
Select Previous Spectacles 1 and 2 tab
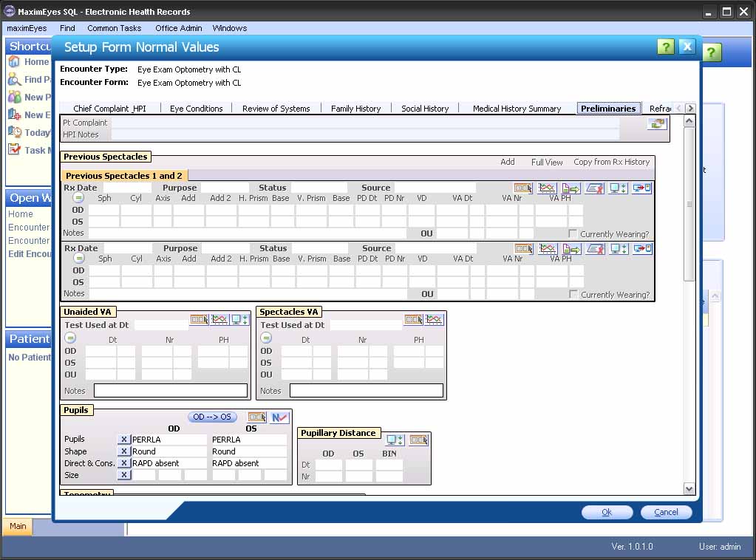124,176
